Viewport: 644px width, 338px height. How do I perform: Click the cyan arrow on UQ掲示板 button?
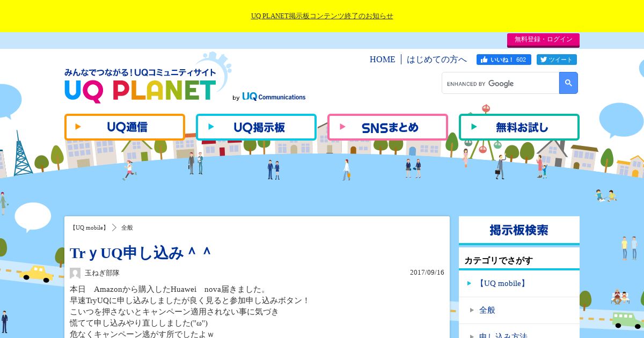tap(211, 127)
